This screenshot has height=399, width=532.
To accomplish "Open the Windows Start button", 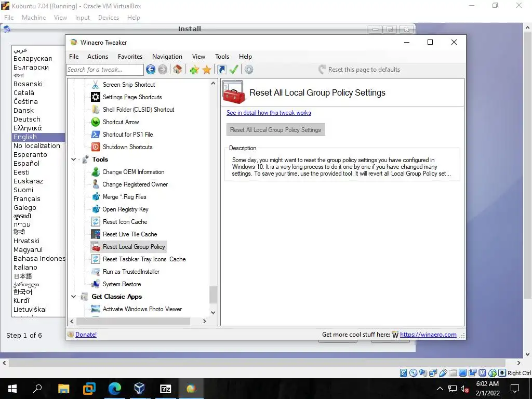I will coord(12,389).
